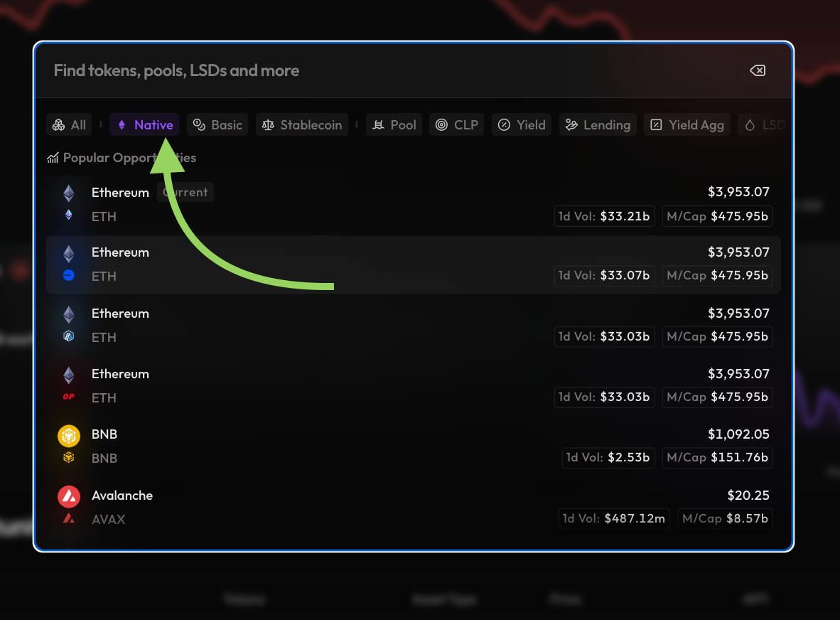
Task: Click the Avalanche price $20.25
Action: tap(748, 495)
